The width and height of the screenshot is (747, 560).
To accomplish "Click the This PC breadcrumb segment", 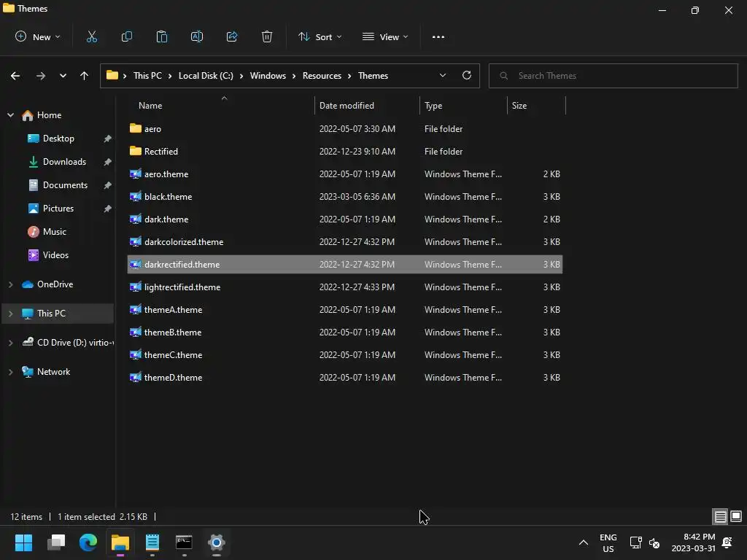I will pyautogui.click(x=147, y=76).
